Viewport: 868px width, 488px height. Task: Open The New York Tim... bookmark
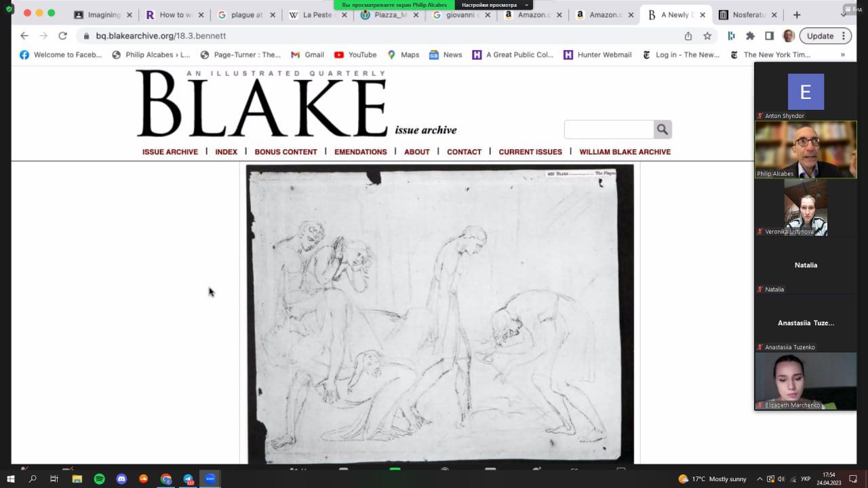[x=770, y=55]
